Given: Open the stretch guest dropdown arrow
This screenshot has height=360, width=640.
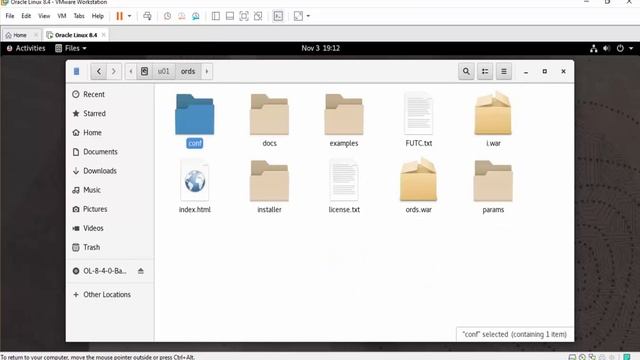Looking at the screenshot, I should 308,16.
